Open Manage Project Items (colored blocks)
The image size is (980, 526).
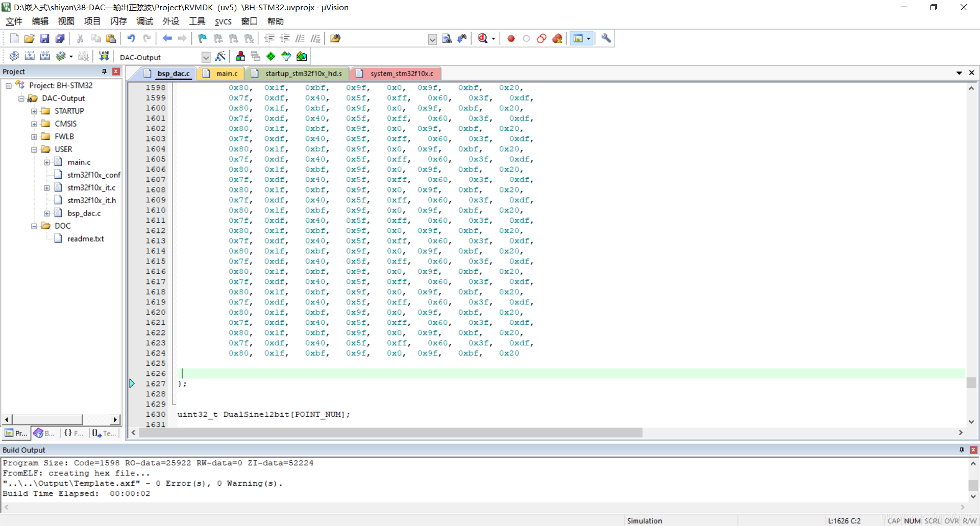click(x=240, y=56)
